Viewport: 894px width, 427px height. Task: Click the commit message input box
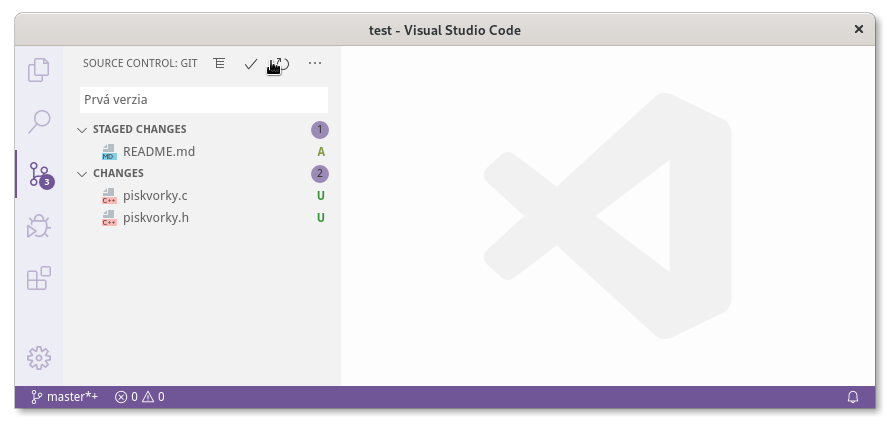(203, 100)
